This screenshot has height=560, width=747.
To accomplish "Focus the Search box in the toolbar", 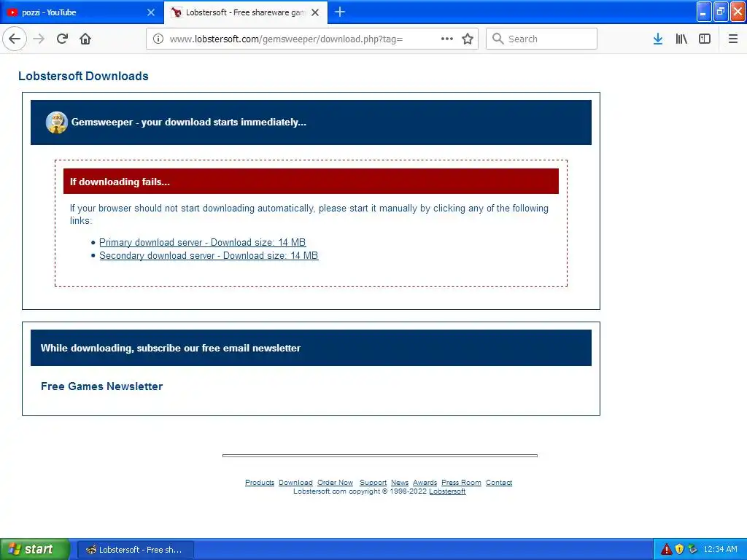I will tap(542, 39).
